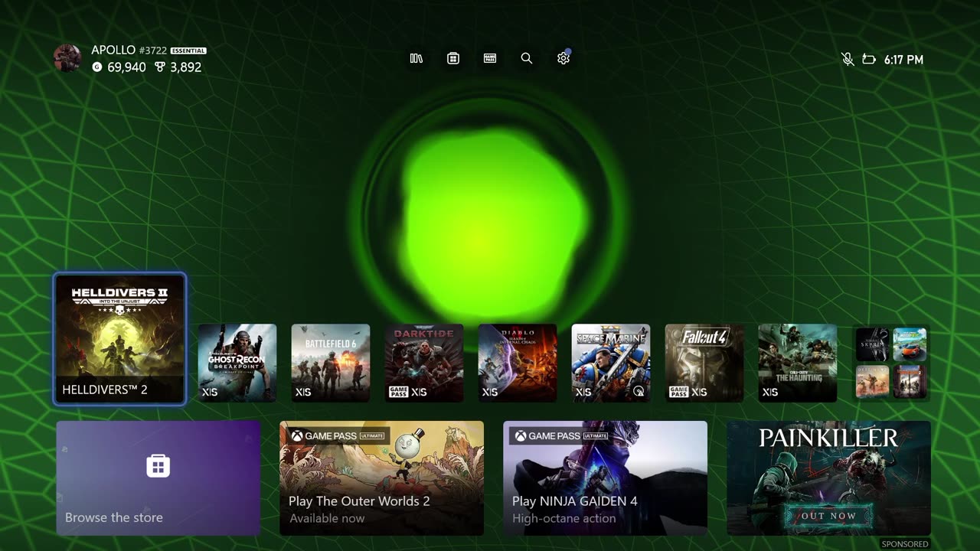Screen dimensions: 980x551
Task: Launch the Space Marine 2 tile
Action: click(611, 363)
